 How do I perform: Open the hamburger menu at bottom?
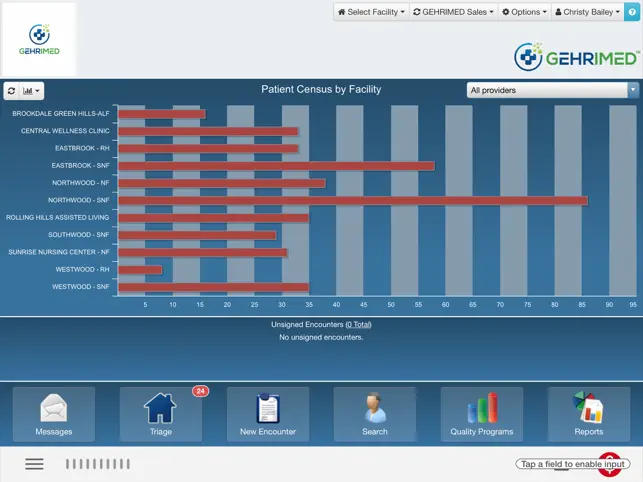tap(34, 464)
